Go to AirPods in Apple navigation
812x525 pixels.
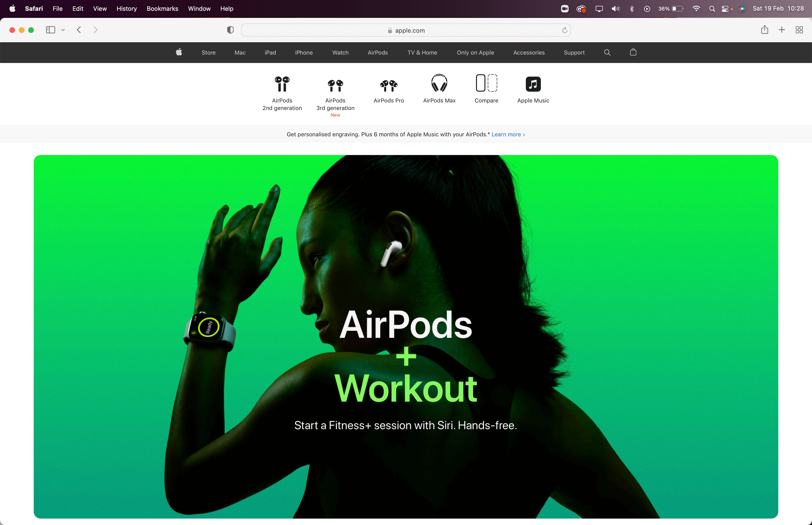378,52
